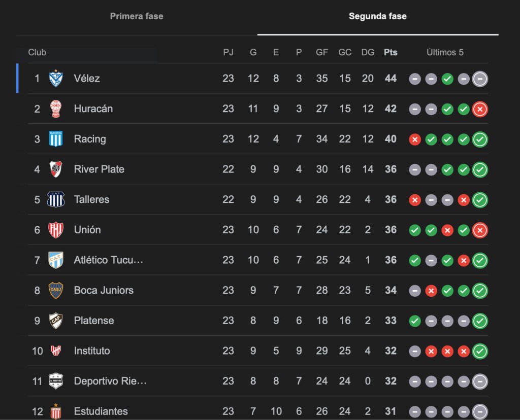520x420 pixels.
Task: Click the Unión team name
Action: (x=87, y=230)
